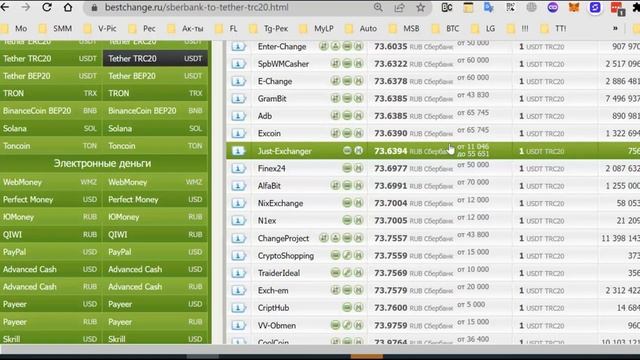Image resolution: width=640 pixels, height=360 pixels.
Task: Select Solana SOL in the receive column
Action: tap(155, 129)
